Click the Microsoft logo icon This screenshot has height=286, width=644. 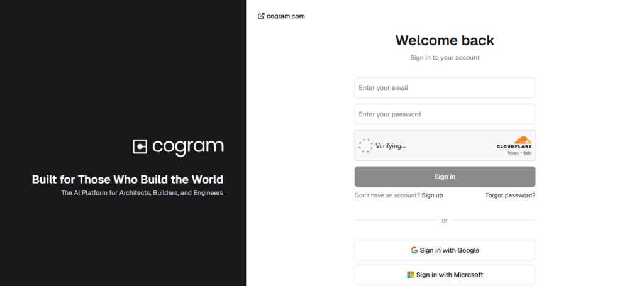411,275
